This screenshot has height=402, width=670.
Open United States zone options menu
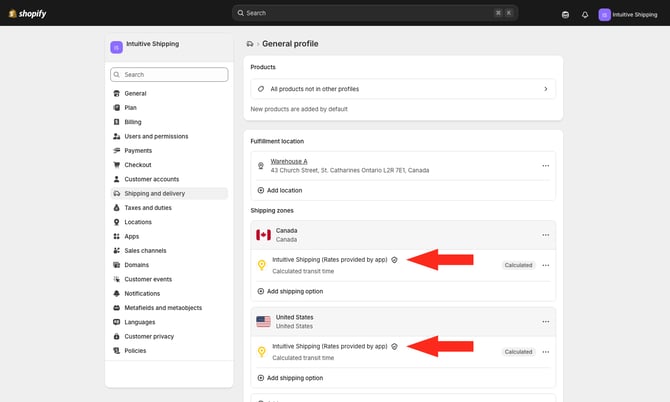546,322
